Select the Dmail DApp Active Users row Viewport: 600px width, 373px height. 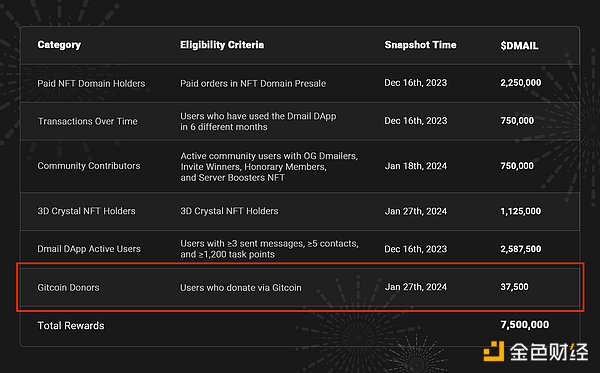300,249
